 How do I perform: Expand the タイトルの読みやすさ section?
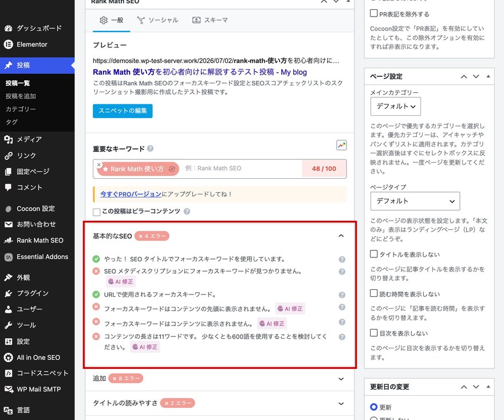341,403
